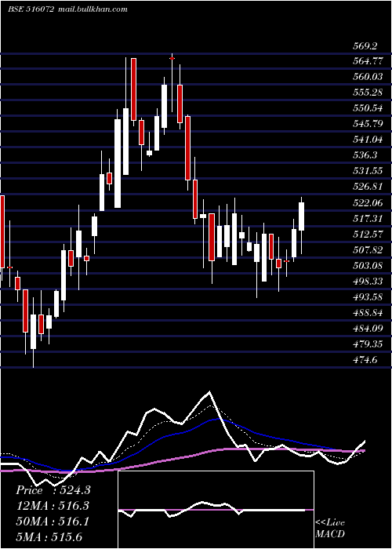Viewport: 392px width, 549px height.
Task: Click the tall red candlestick at the 564 peak
Action: click(x=133, y=89)
